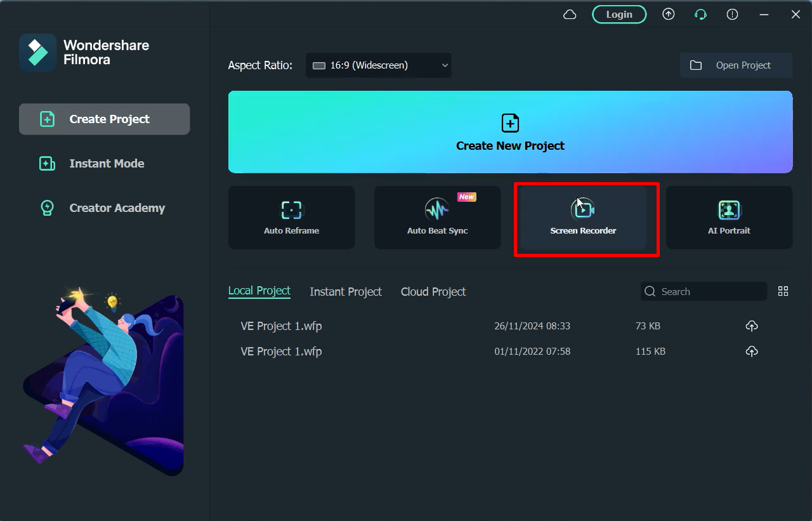This screenshot has height=521, width=812.
Task: Click Create New Project banner
Action: 510,132
